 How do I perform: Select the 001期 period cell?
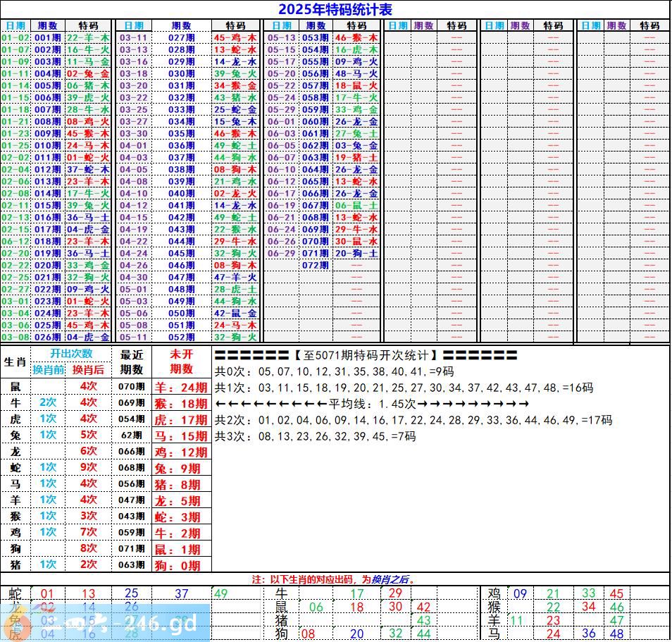coord(48,38)
